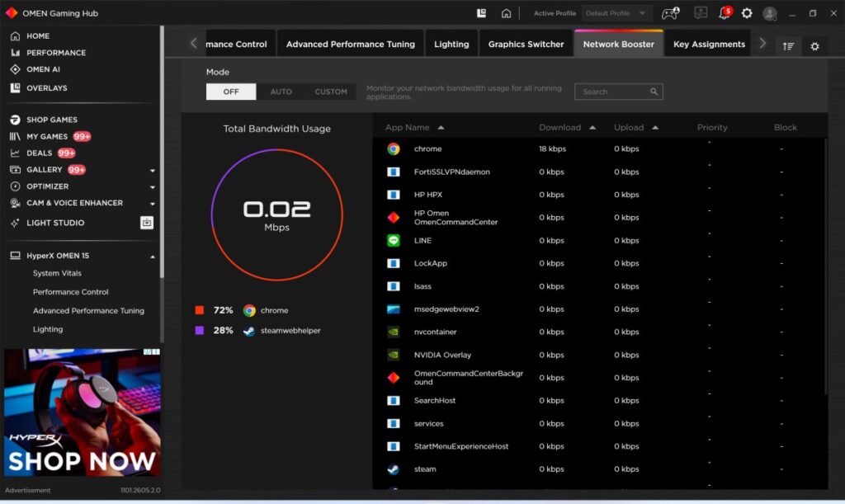Open the title bar settings gear
845x504 pixels.
(747, 13)
